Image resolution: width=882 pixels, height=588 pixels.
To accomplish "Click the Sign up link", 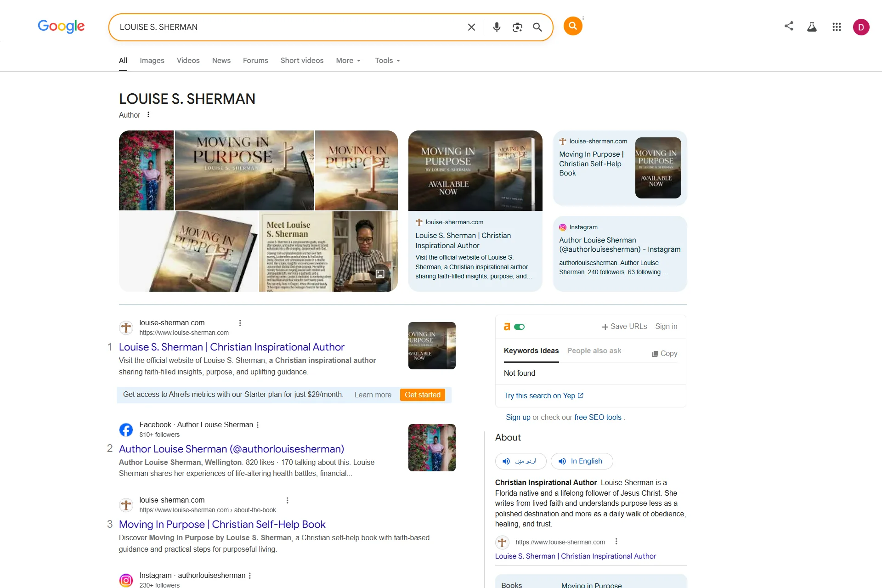I will [x=518, y=418].
